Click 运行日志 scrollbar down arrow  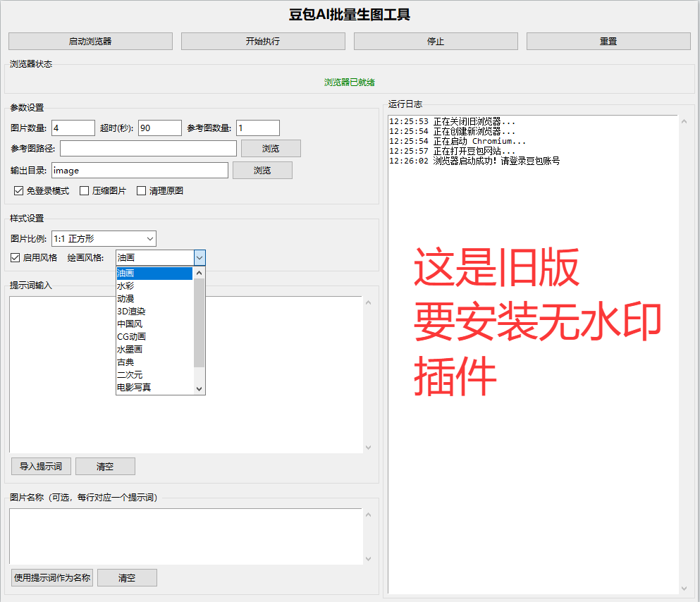[x=684, y=589]
